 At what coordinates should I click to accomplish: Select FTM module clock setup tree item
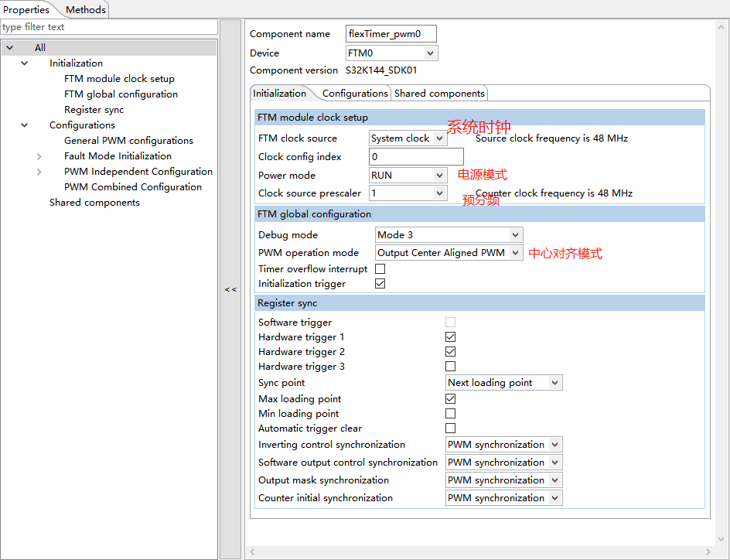(x=119, y=78)
